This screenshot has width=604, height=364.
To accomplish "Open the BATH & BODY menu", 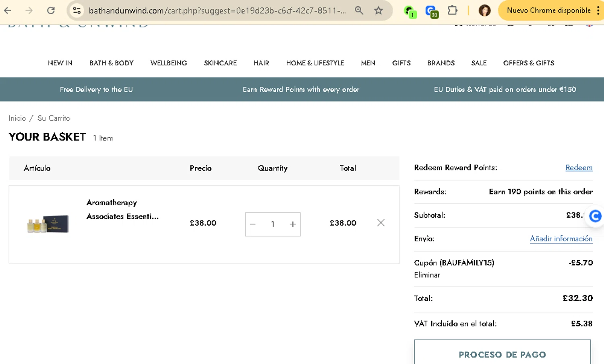I will (x=112, y=63).
